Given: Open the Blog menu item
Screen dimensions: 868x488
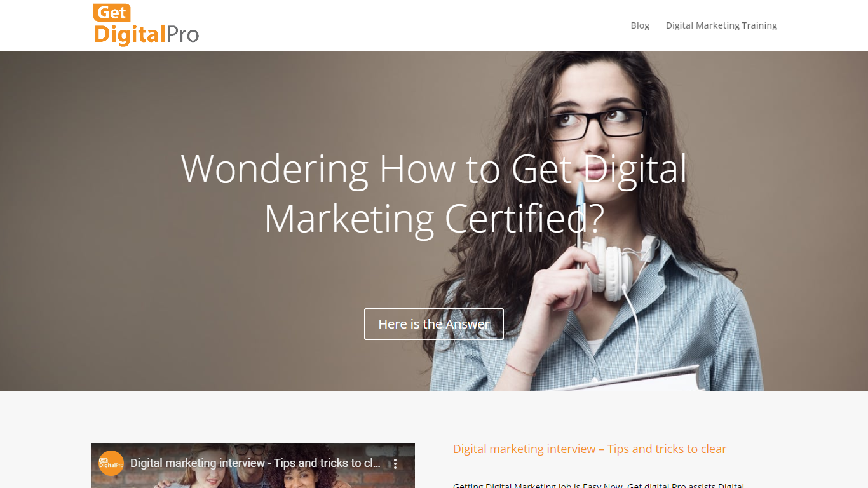Looking at the screenshot, I should [640, 25].
